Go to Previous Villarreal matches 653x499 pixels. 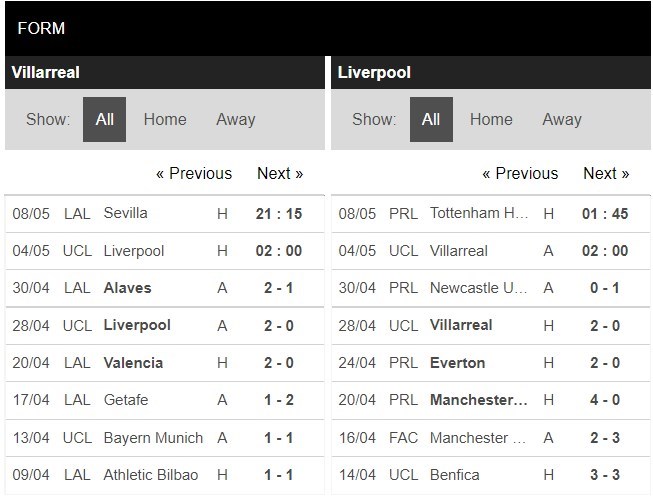point(193,174)
